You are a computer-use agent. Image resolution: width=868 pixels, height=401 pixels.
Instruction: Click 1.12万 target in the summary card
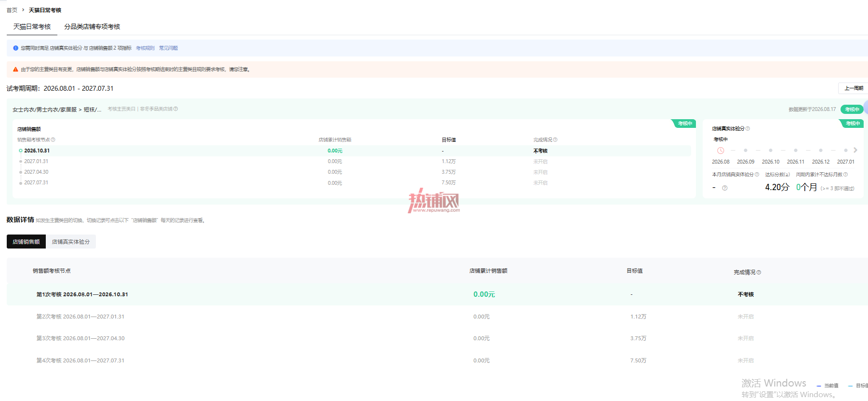click(x=449, y=161)
